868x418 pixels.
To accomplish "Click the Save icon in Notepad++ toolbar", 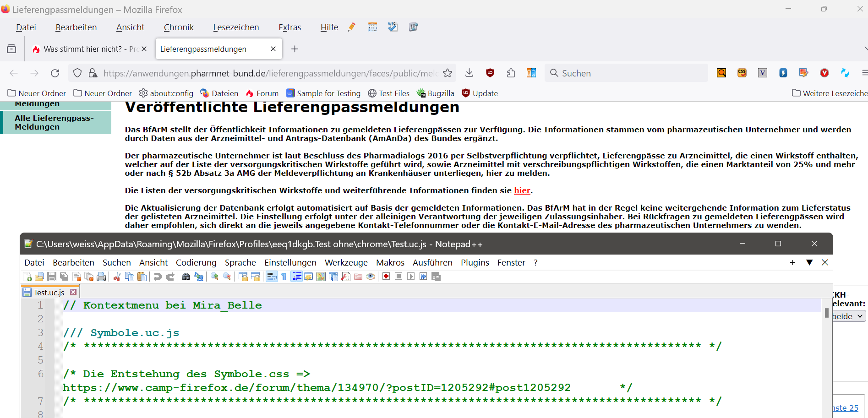I will 52,277.
